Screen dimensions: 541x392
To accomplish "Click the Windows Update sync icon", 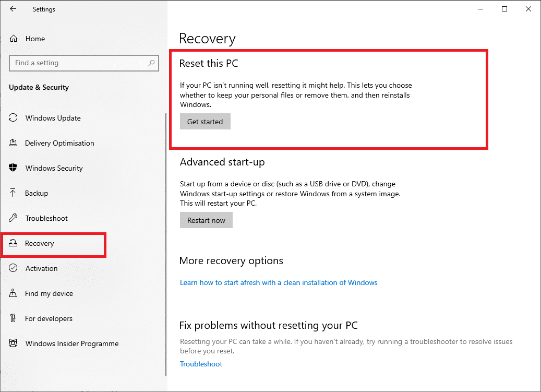I will [13, 117].
